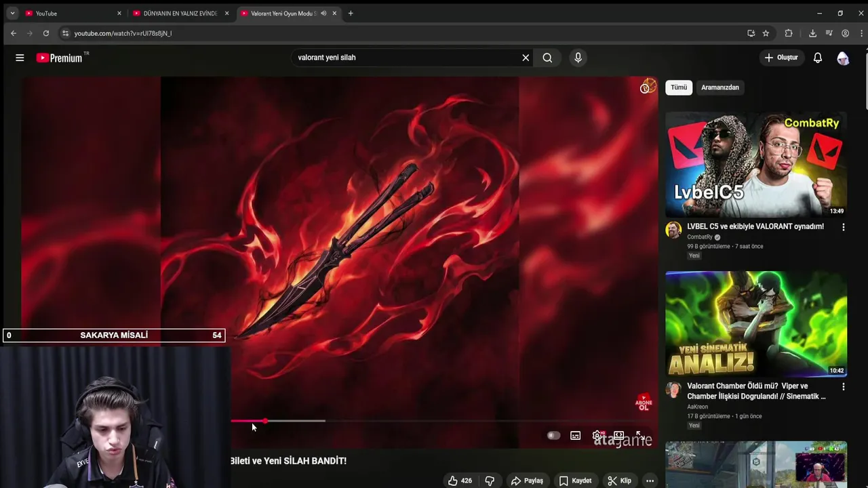Open CombatRy channel link
868x488 pixels.
point(700,237)
